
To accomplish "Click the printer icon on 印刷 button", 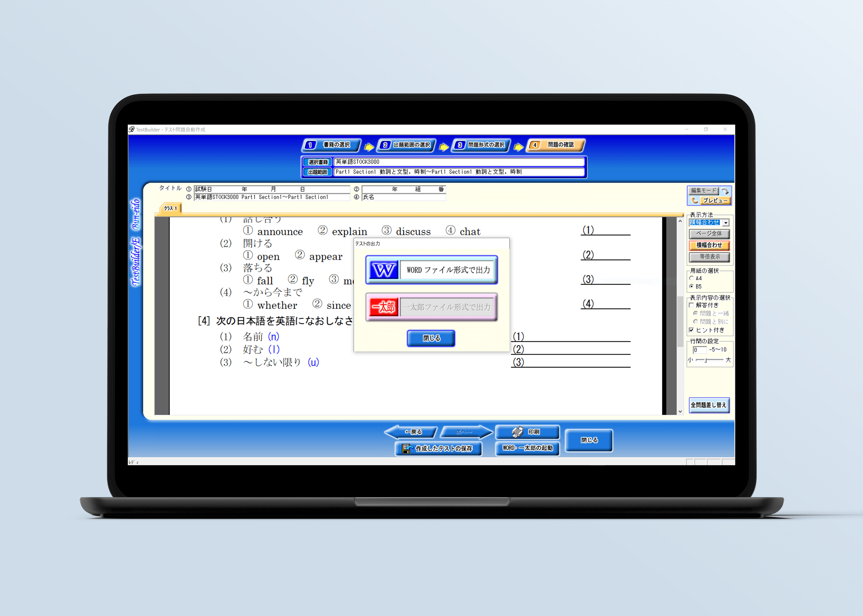I will [517, 432].
